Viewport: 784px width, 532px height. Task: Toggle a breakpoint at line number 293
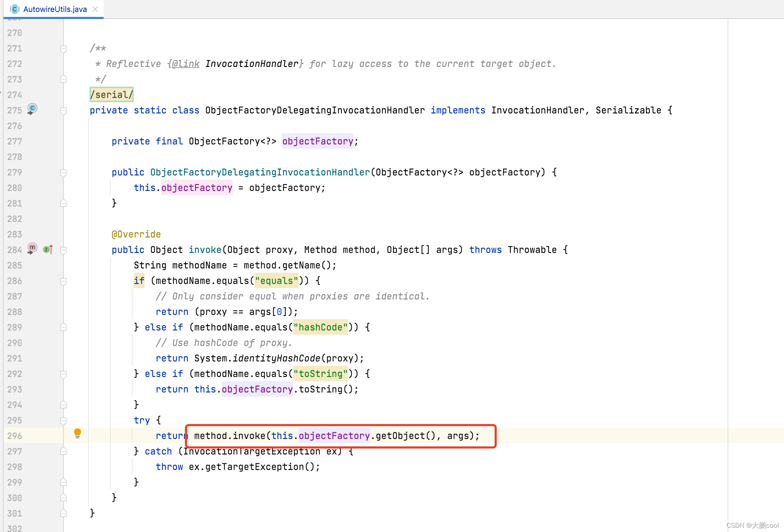pyautogui.click(x=15, y=389)
